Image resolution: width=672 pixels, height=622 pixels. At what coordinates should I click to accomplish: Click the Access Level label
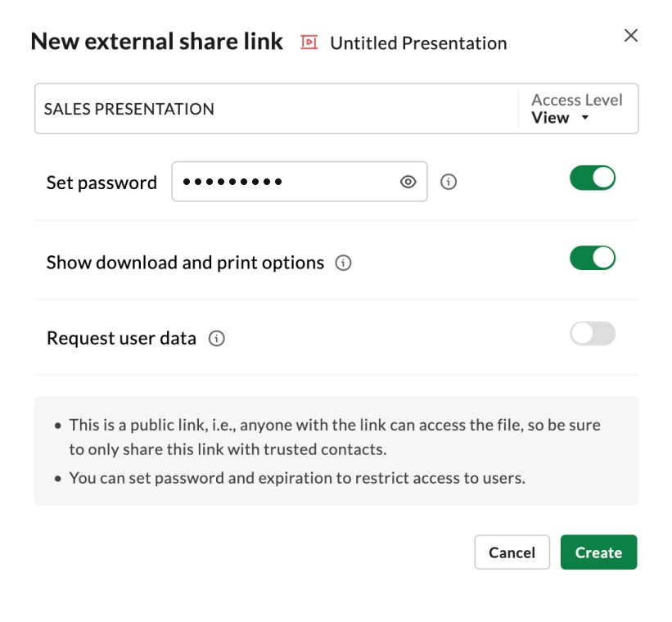(x=576, y=100)
